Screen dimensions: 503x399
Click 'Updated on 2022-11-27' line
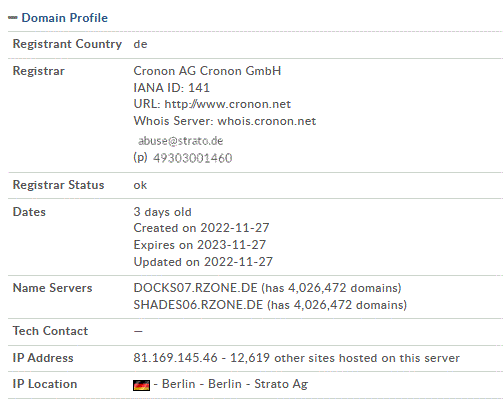point(203,262)
